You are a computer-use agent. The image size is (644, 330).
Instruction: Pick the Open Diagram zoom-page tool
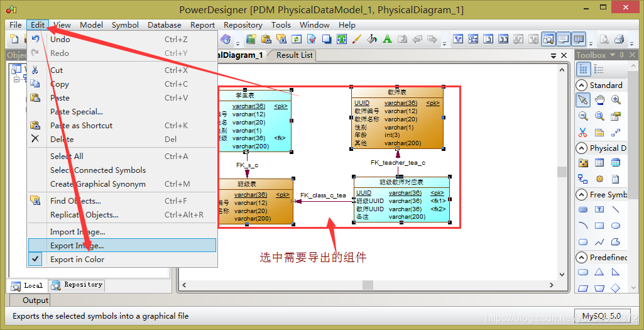tap(599, 116)
